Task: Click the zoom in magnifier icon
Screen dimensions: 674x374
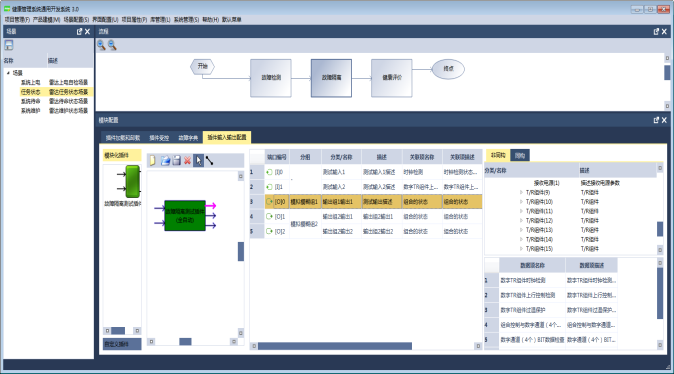Action: (x=101, y=45)
